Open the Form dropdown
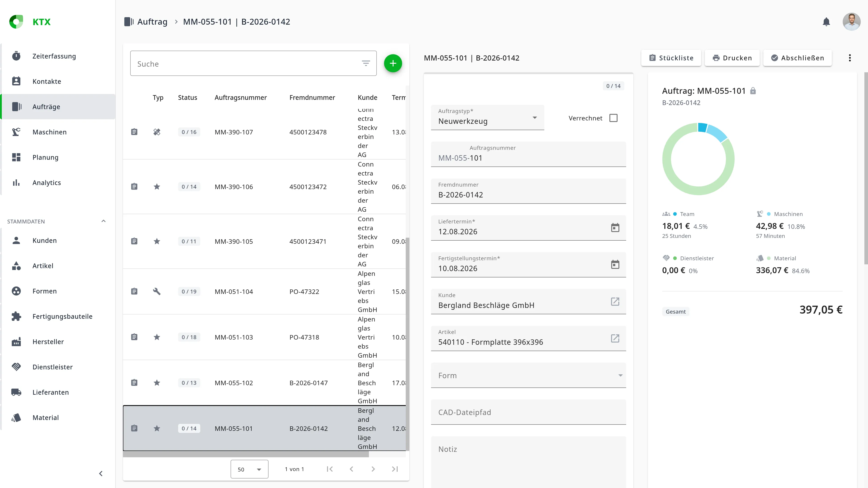868x488 pixels. pyautogui.click(x=528, y=375)
